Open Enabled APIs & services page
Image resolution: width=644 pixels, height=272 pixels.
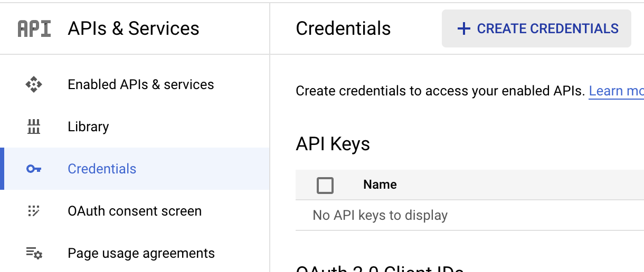coord(140,84)
